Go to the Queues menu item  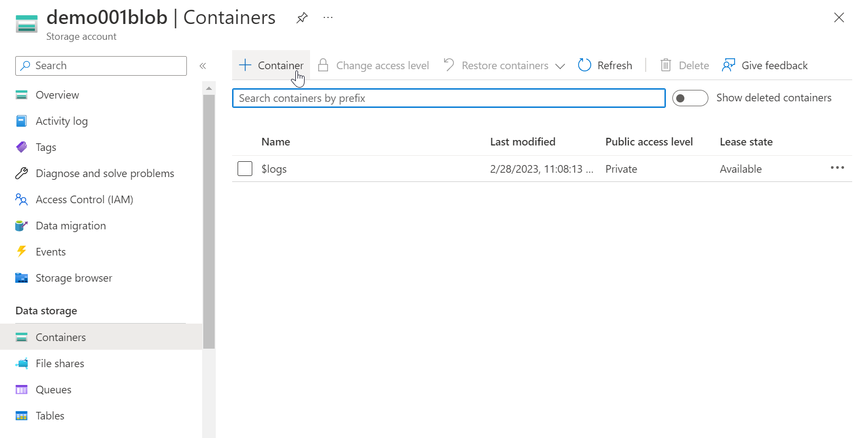(53, 390)
